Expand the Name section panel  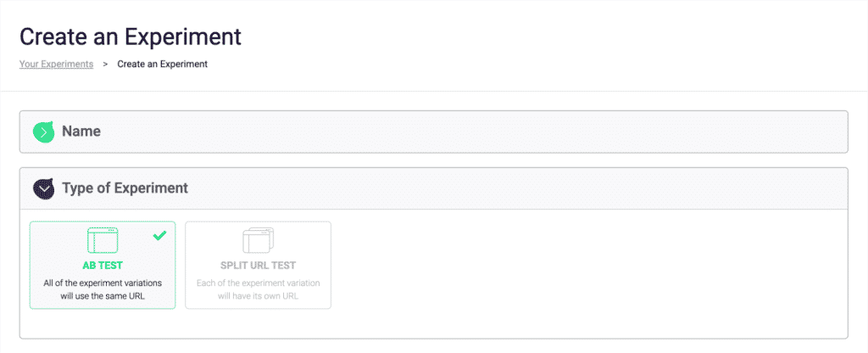pyautogui.click(x=433, y=132)
